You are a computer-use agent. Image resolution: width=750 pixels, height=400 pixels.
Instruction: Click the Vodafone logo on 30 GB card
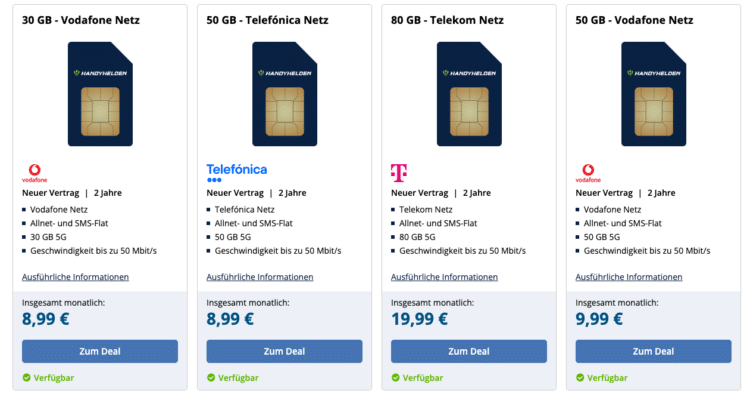(x=34, y=173)
